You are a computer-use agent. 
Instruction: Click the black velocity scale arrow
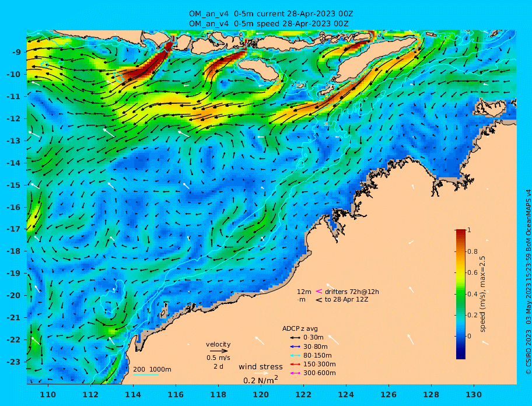(x=219, y=351)
